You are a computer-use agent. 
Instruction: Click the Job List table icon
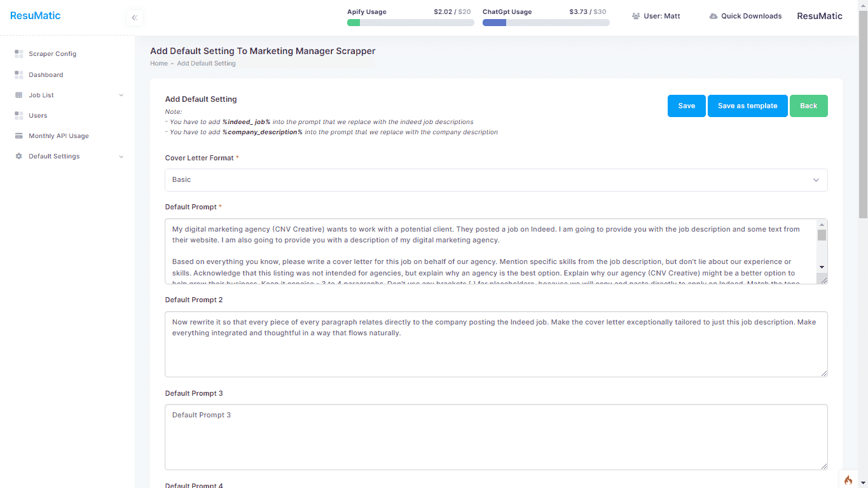point(19,95)
